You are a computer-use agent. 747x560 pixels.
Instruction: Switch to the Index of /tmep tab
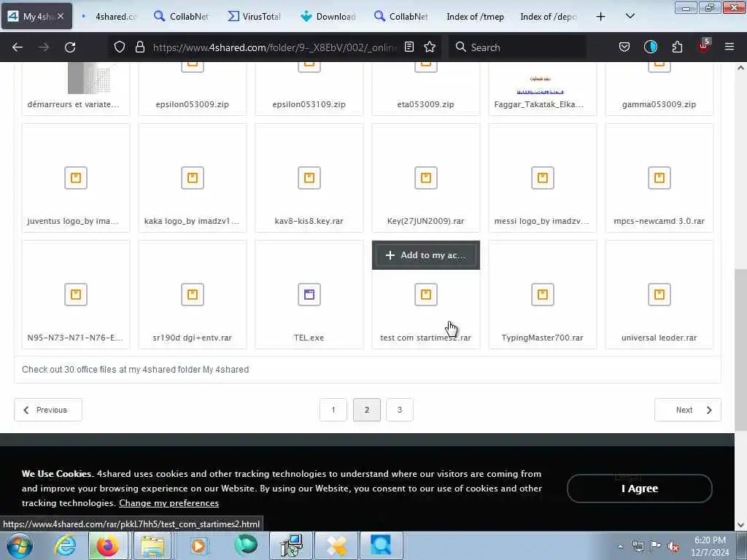click(475, 17)
